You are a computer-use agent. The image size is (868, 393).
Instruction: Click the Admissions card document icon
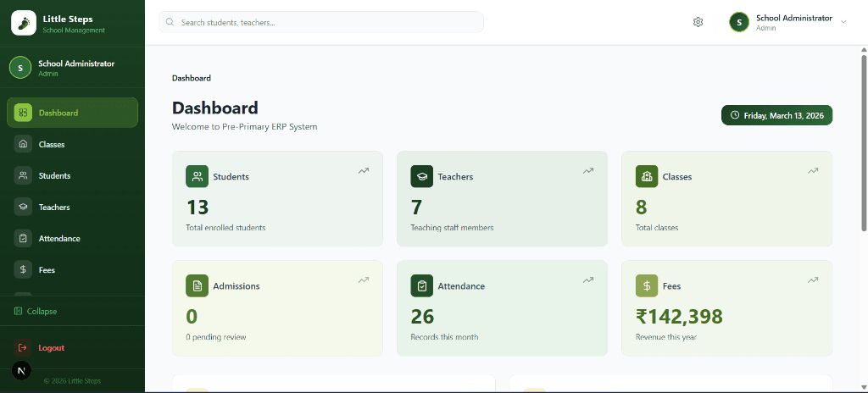coord(197,285)
